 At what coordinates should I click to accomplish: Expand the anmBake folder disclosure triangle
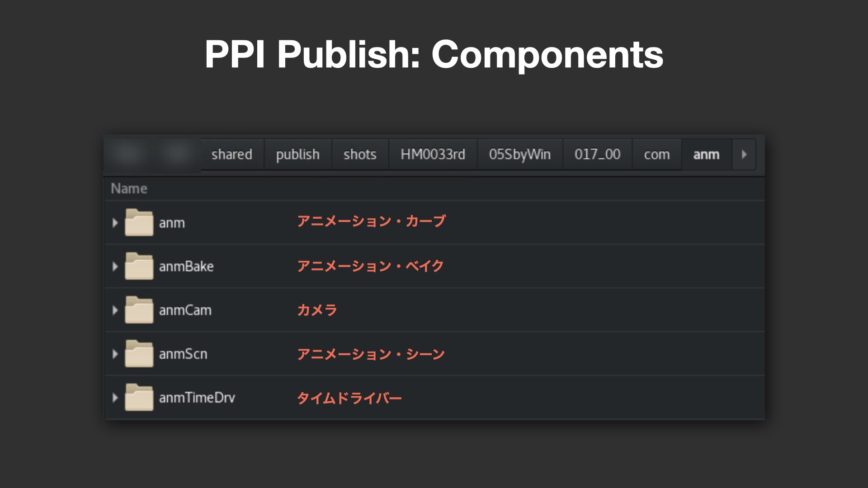[115, 267]
